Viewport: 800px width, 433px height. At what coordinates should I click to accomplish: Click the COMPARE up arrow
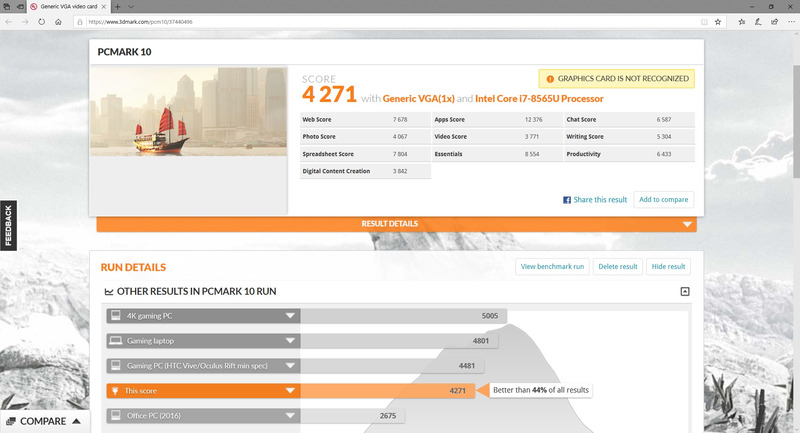point(77,421)
